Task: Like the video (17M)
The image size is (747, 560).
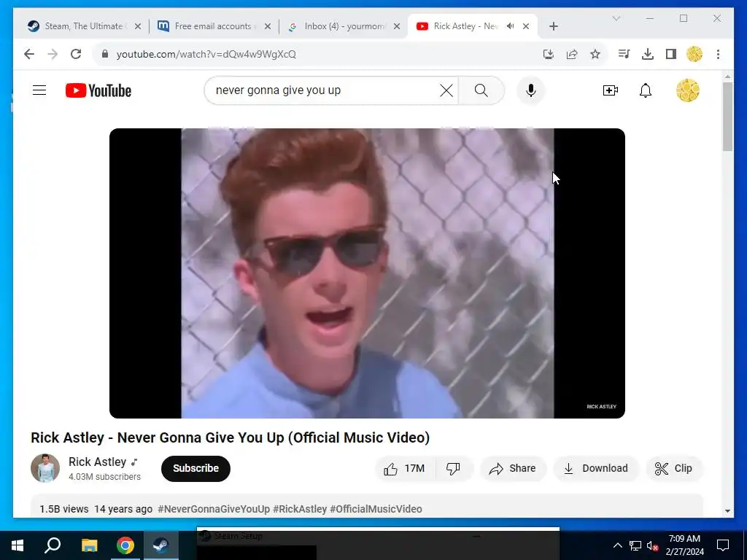Action: [x=405, y=469]
